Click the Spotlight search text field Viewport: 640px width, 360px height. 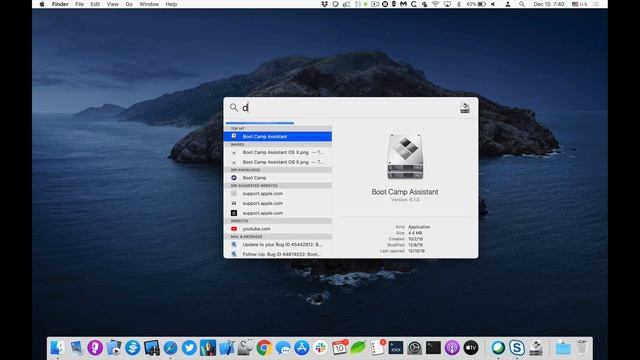click(349, 108)
